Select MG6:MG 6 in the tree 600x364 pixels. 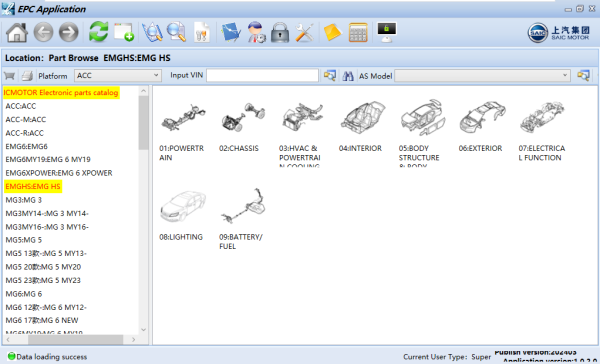click(x=24, y=294)
